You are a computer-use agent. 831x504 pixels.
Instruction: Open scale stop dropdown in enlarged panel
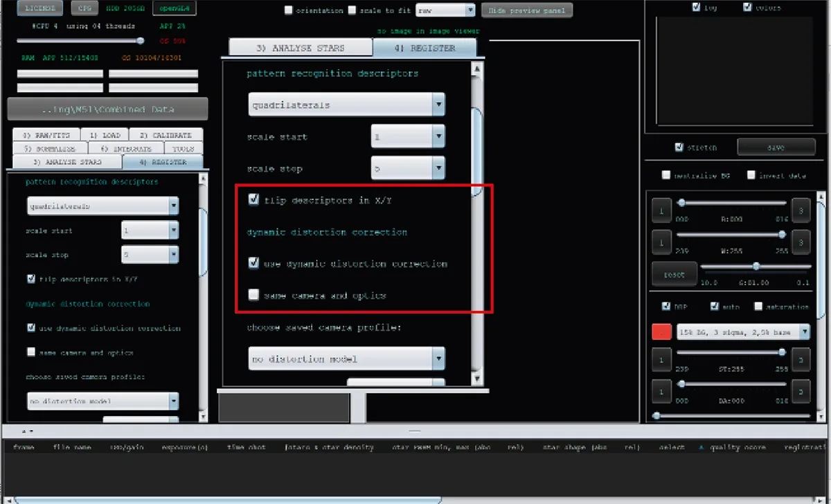(408, 169)
